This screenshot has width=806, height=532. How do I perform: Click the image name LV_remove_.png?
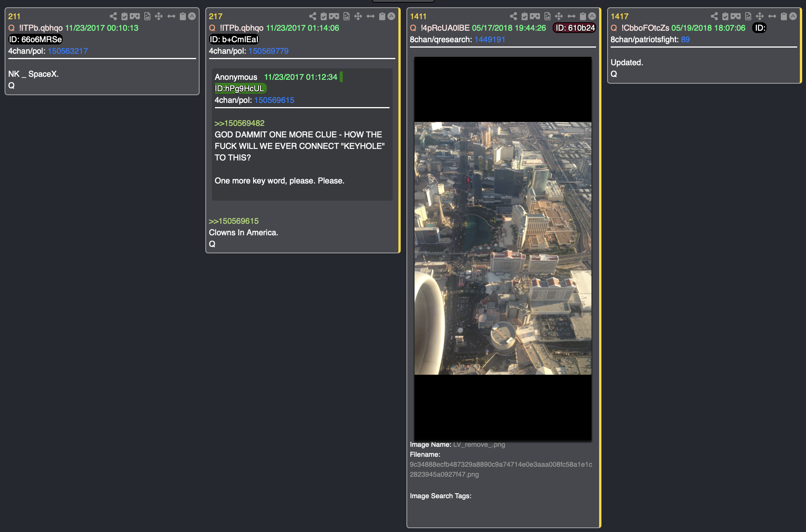479,444
